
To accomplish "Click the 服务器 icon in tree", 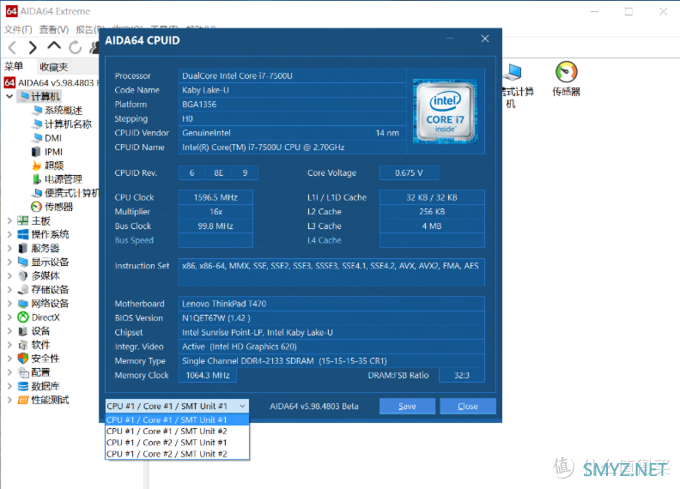I will pos(23,248).
